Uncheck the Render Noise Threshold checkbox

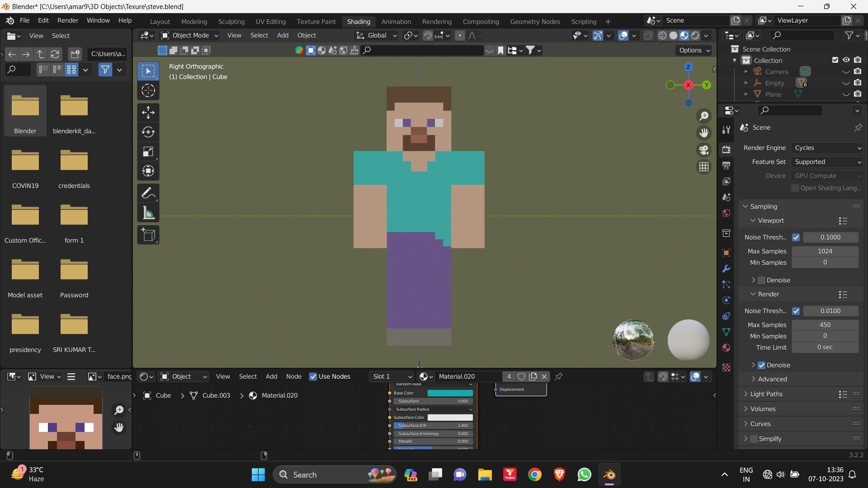pyautogui.click(x=797, y=311)
